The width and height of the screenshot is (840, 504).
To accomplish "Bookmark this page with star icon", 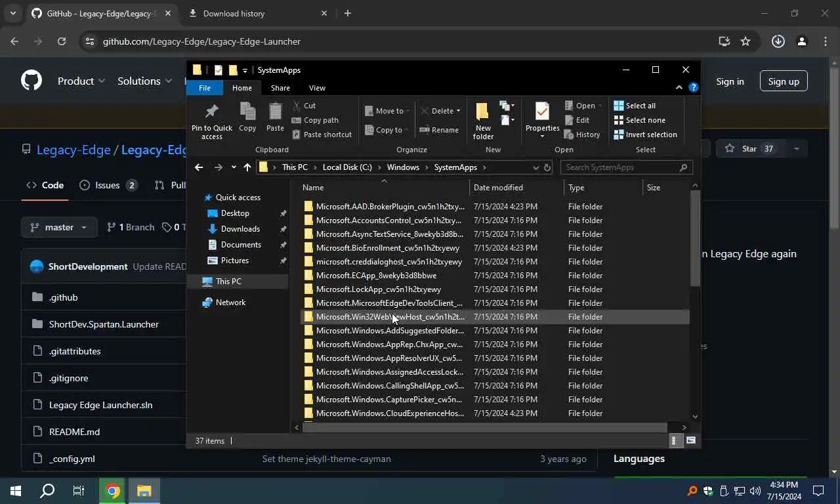I will tap(745, 41).
